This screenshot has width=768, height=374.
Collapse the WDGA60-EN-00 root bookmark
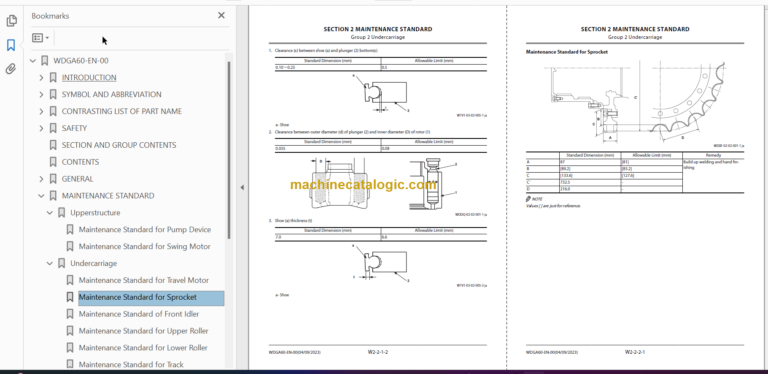point(33,61)
